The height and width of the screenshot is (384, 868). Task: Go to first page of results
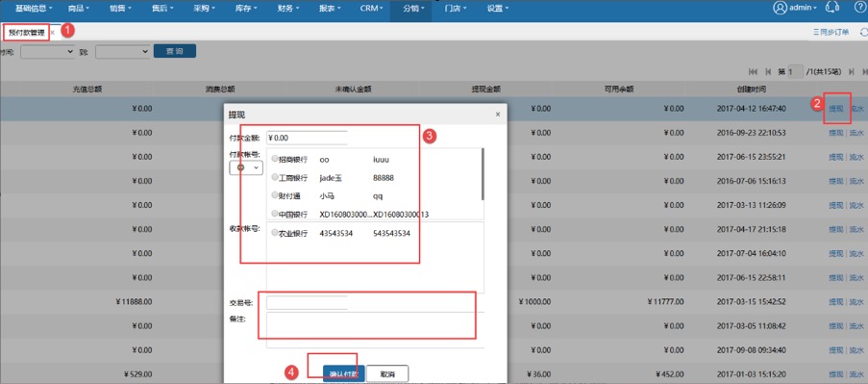(x=753, y=71)
